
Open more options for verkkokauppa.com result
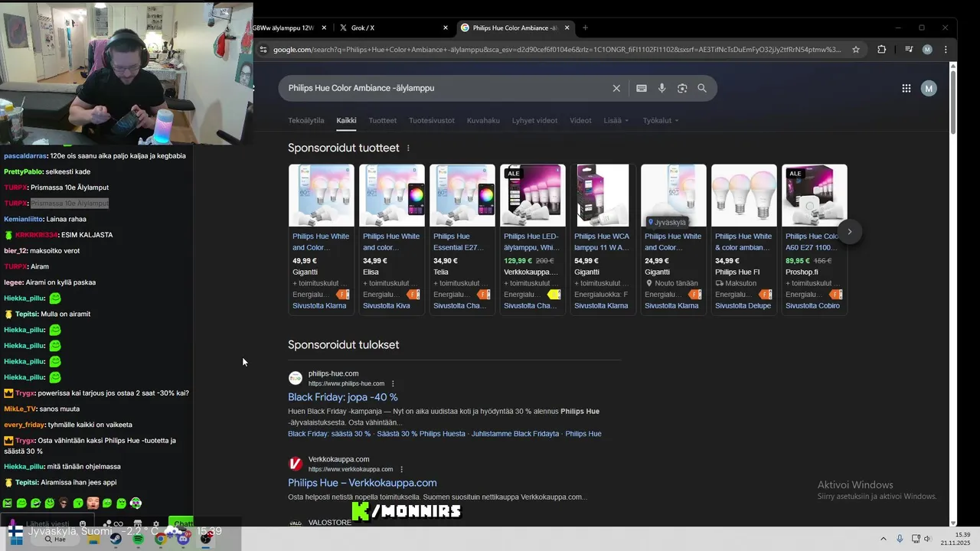(x=402, y=469)
